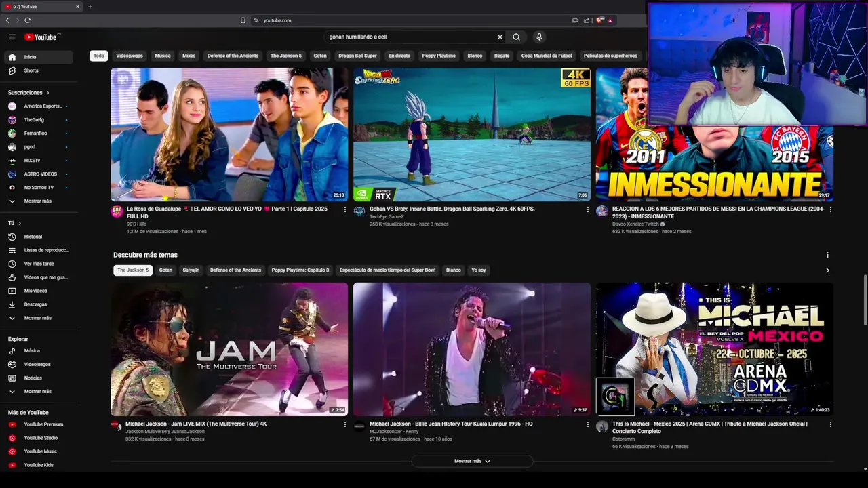Open options for Gohan VS Broly video
868x488 pixels.
587,209
